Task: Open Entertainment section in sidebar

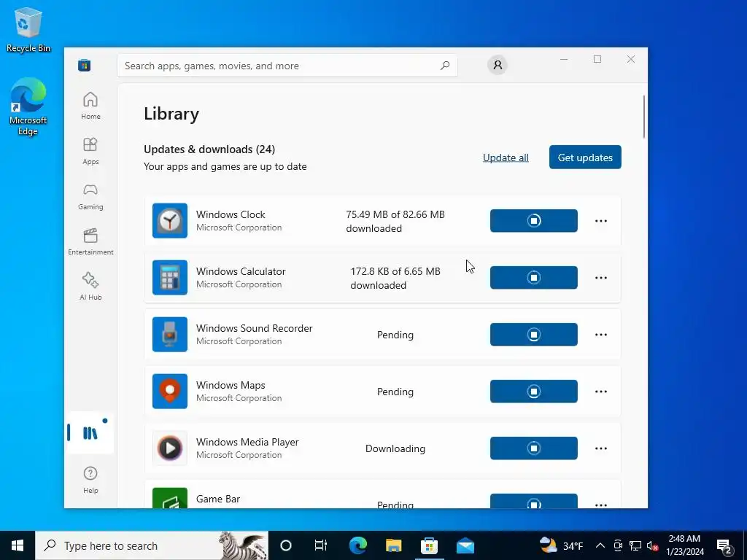Action: coord(90,241)
